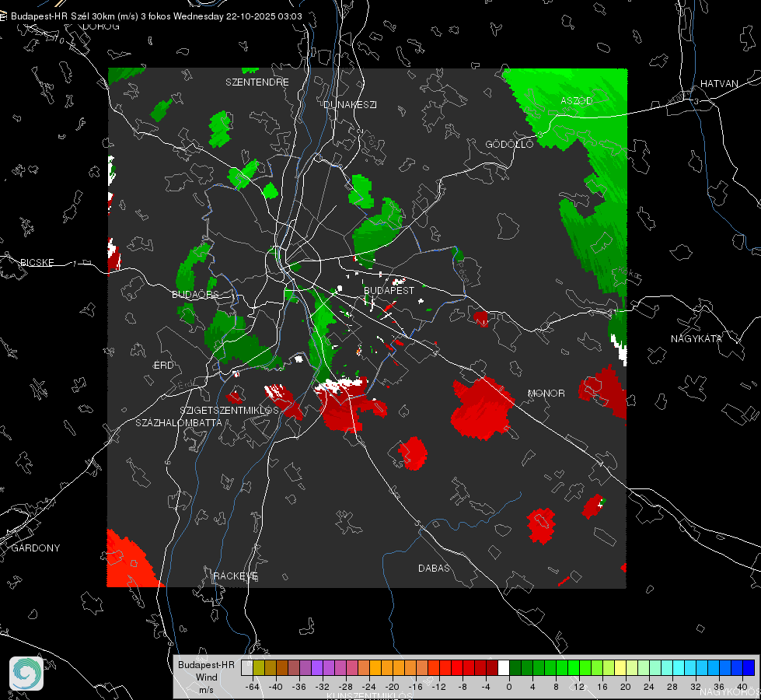This screenshot has width=761, height=700.
Task: Click the -64 legend scale value
Action: click(253, 687)
